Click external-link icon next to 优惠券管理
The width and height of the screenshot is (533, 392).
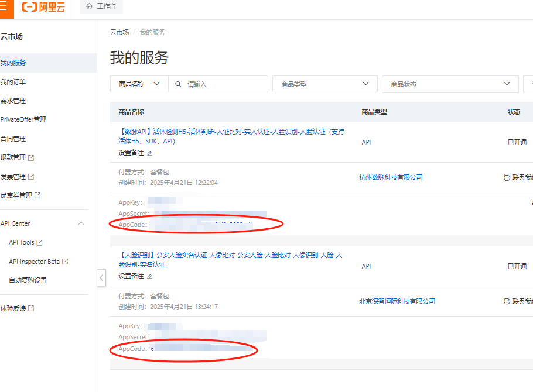point(37,195)
